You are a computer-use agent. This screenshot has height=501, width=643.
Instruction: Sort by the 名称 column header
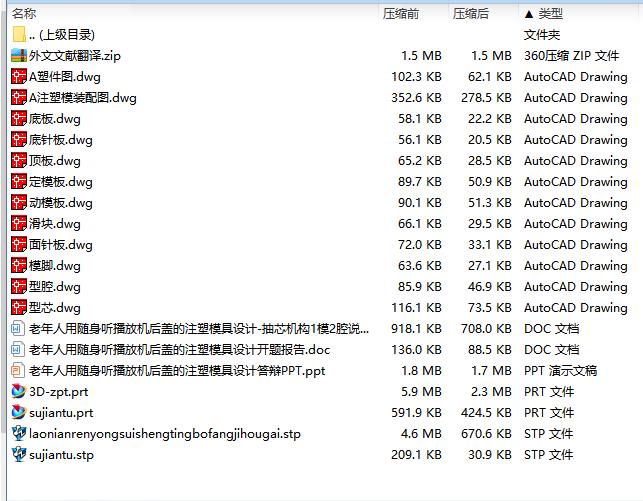24,14
